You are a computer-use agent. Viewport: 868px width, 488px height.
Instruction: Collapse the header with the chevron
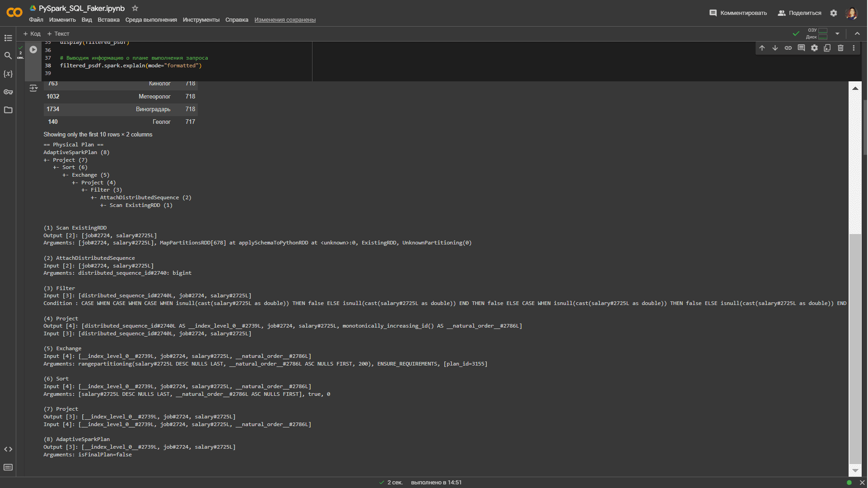[x=858, y=34]
